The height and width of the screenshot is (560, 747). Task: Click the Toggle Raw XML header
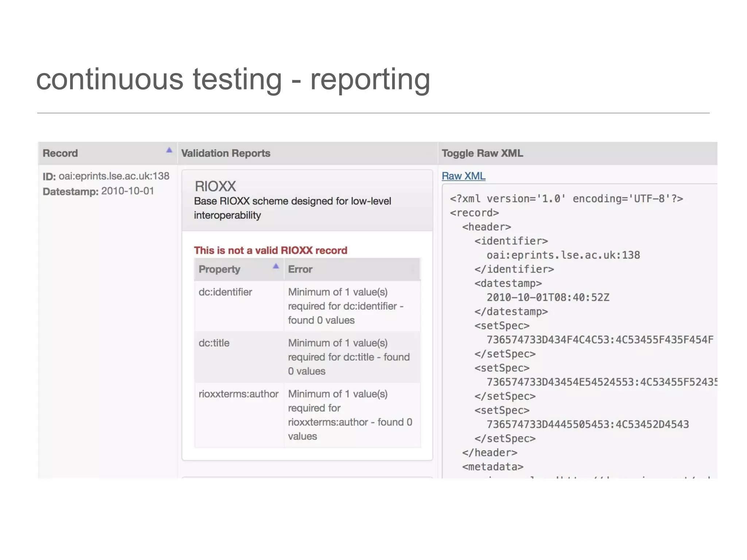(578, 153)
